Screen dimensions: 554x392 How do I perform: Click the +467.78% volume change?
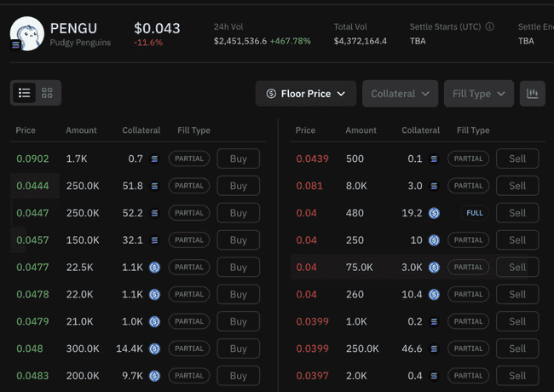(x=290, y=41)
